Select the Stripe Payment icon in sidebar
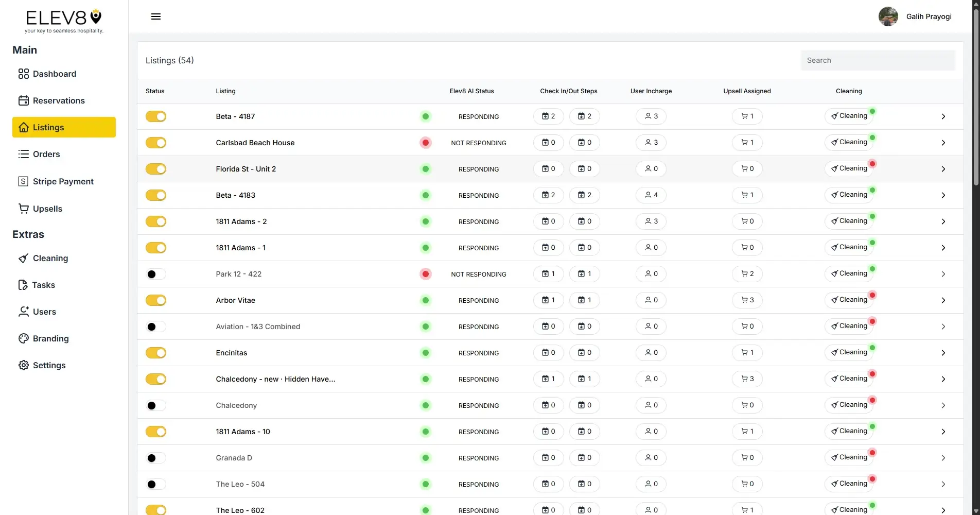Screen dimensions: 980x515 23,181
